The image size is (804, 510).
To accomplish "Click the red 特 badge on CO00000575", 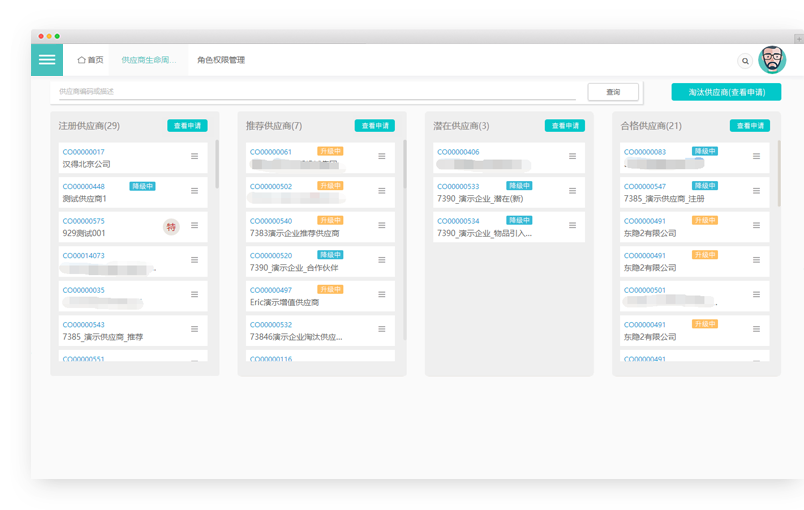I will (x=171, y=227).
